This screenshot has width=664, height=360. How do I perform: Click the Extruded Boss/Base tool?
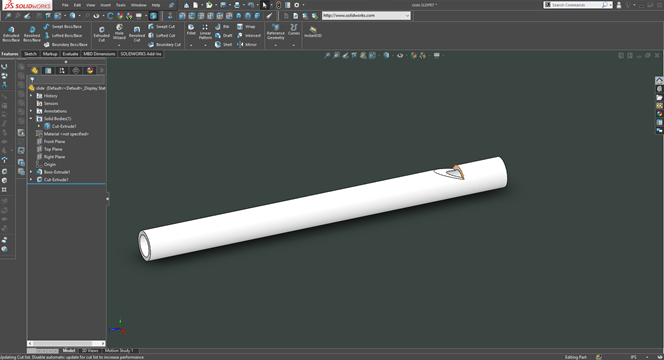[11, 33]
